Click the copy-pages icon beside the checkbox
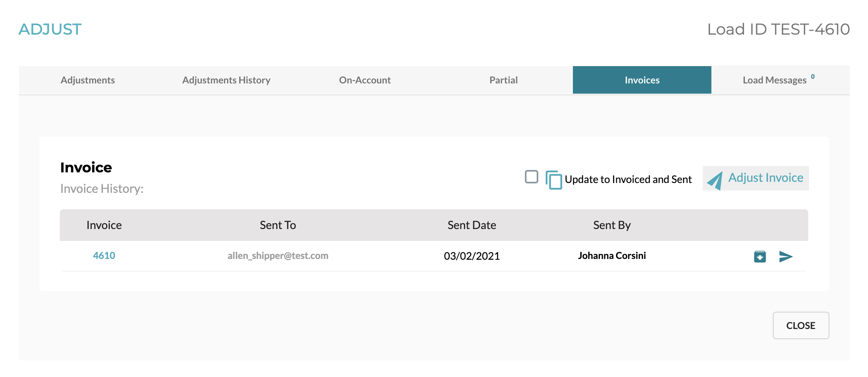 [x=554, y=179]
